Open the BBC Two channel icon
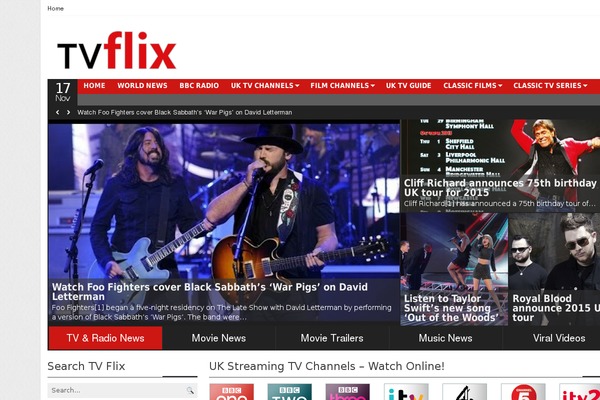Viewport: 600px width, 400px height. click(290, 392)
